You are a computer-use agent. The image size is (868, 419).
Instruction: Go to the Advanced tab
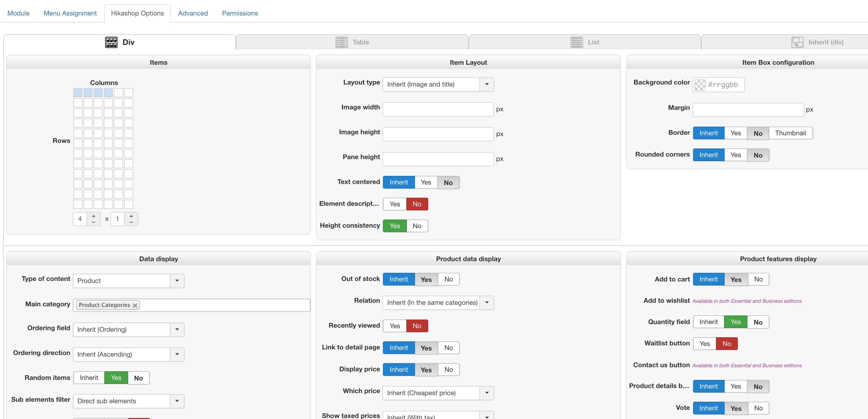tap(193, 13)
